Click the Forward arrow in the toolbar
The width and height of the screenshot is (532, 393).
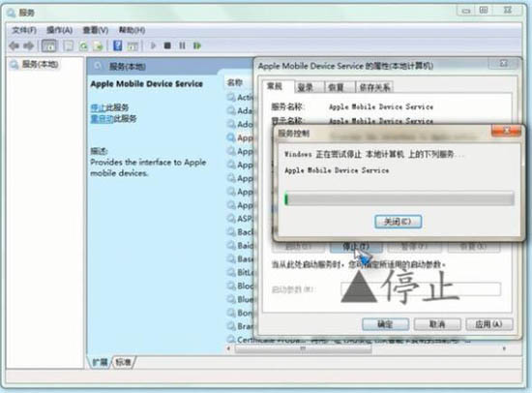pos(28,45)
